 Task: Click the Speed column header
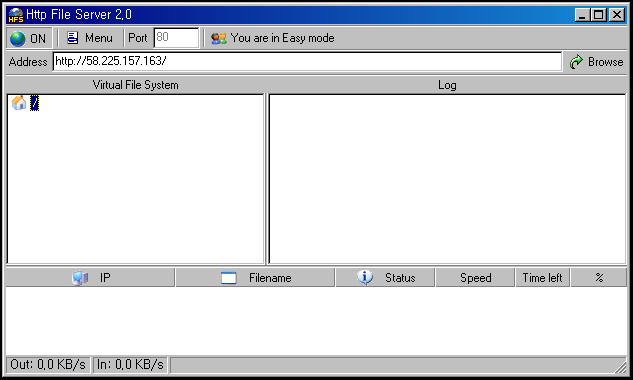[475, 278]
